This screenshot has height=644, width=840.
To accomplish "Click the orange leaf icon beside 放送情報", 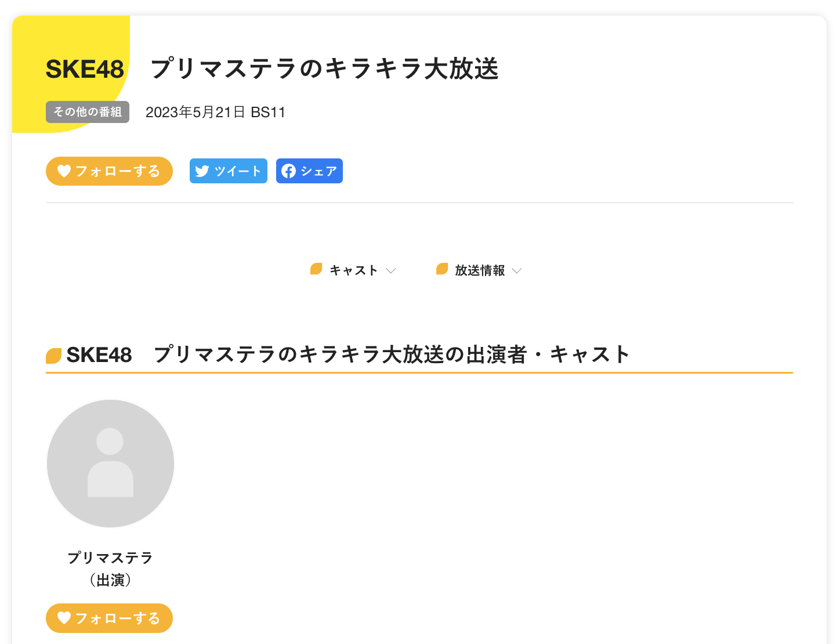I will (x=442, y=269).
